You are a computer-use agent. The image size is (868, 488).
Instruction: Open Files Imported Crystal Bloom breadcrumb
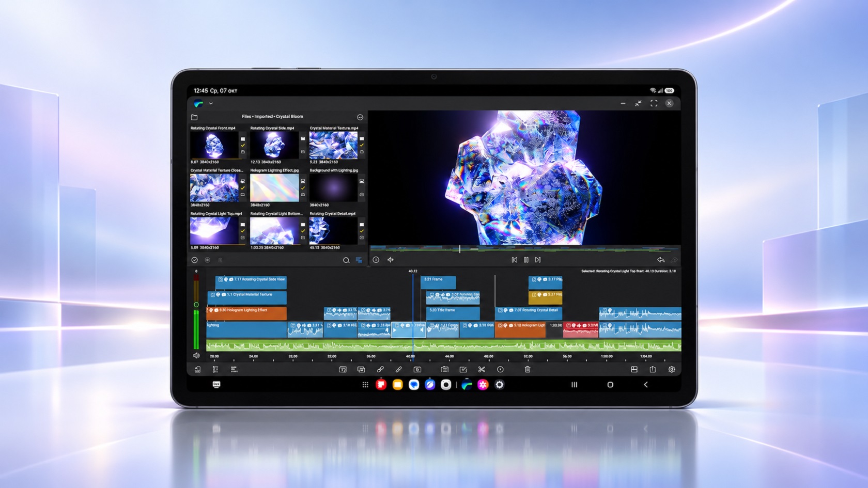[272, 117]
